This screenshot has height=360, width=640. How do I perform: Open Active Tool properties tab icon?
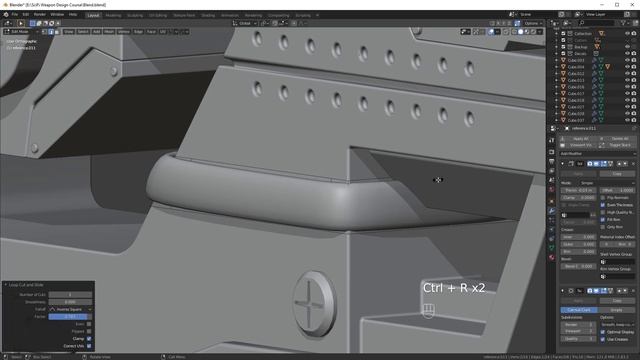tap(552, 140)
